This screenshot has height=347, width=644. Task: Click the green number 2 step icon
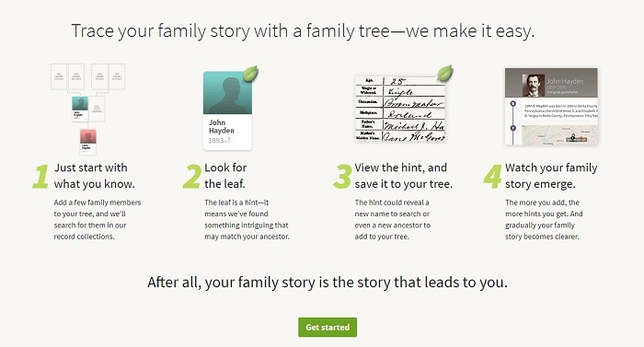191,177
